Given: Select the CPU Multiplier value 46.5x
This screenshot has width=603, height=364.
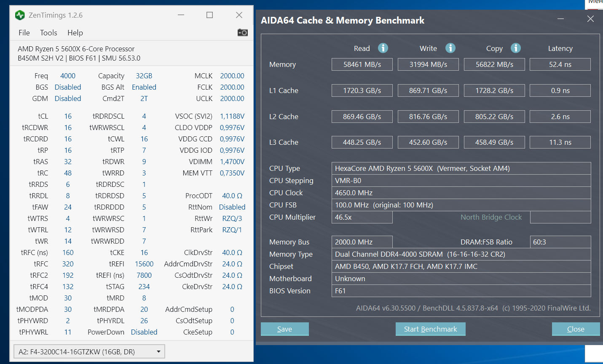Looking at the screenshot, I should 362,217.
